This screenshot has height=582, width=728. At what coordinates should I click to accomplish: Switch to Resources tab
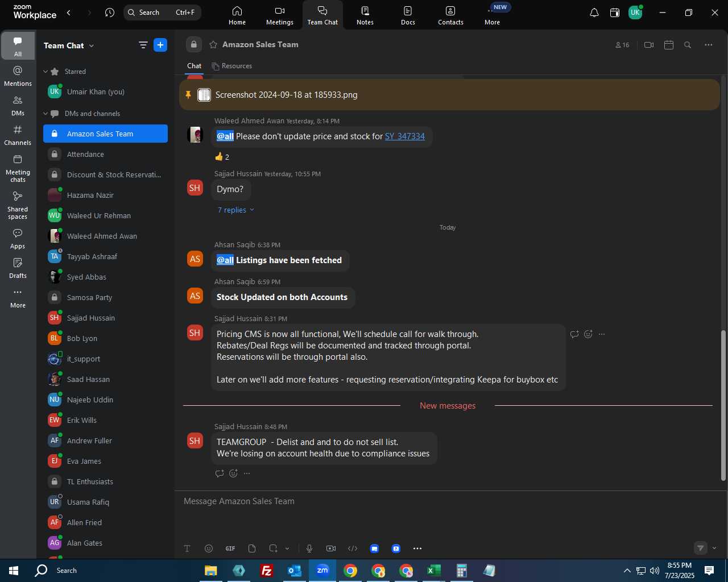point(232,66)
